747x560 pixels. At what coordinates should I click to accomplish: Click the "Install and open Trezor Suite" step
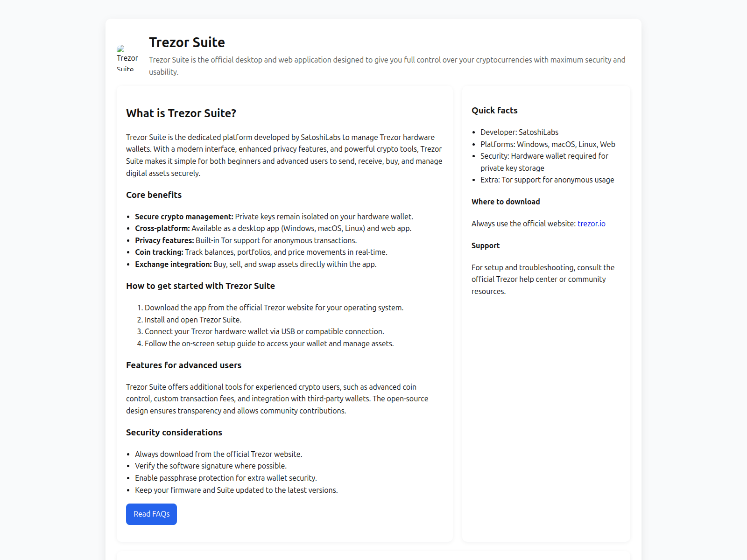point(193,320)
